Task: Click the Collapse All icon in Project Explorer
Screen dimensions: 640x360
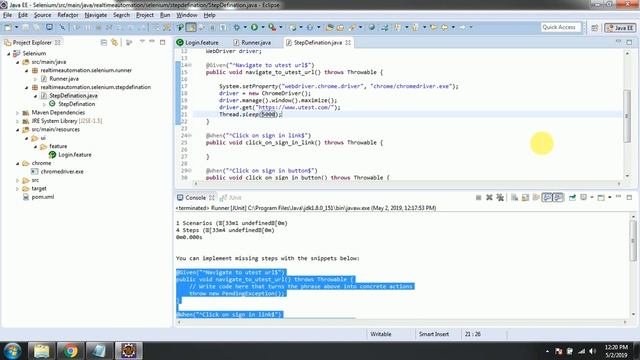Action: click(104, 42)
